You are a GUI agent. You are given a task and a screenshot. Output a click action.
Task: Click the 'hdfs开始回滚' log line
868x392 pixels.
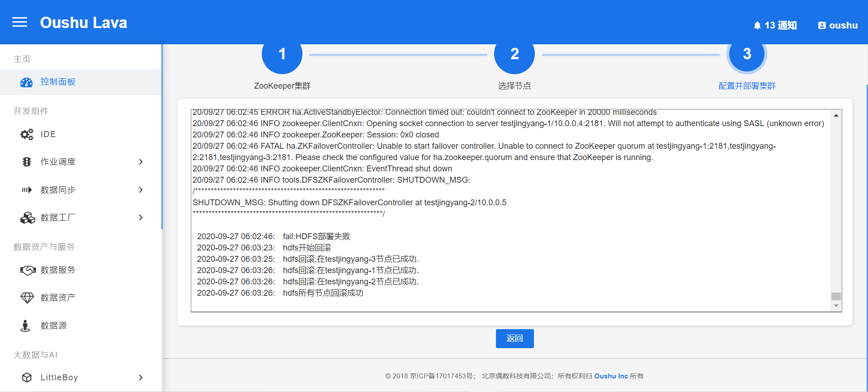click(264, 248)
